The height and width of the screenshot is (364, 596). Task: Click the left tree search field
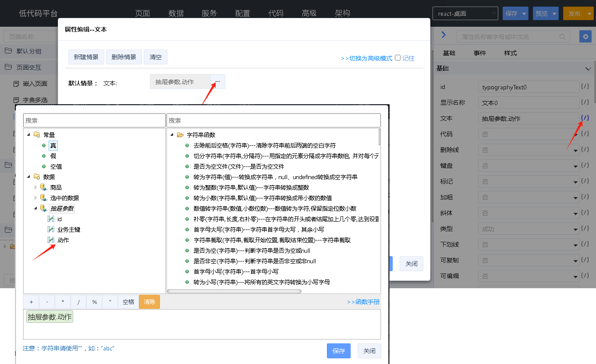coord(95,120)
